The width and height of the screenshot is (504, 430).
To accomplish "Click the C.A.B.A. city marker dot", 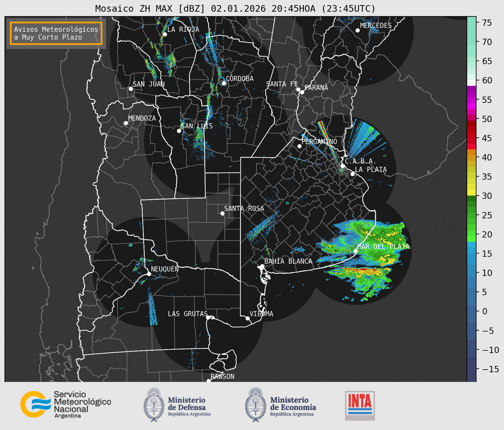I will pyautogui.click(x=343, y=166).
